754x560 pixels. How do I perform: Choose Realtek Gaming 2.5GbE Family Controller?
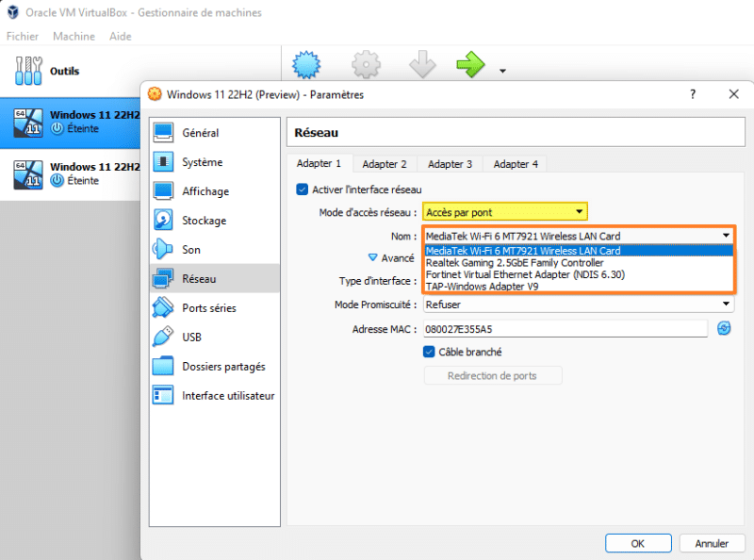[x=515, y=263]
